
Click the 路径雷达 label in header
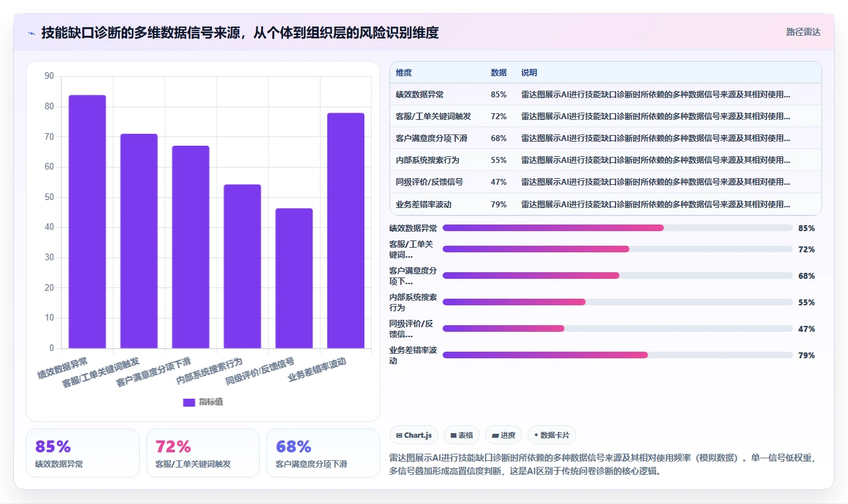803,32
